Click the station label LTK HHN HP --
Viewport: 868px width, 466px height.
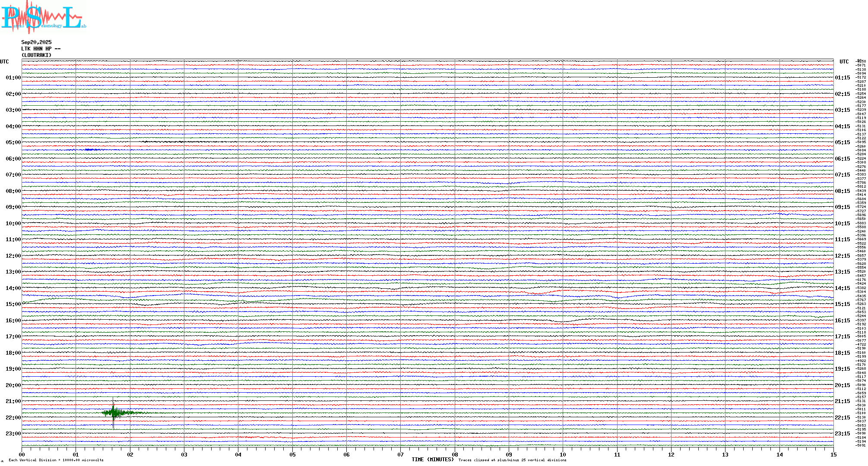pyautogui.click(x=41, y=49)
